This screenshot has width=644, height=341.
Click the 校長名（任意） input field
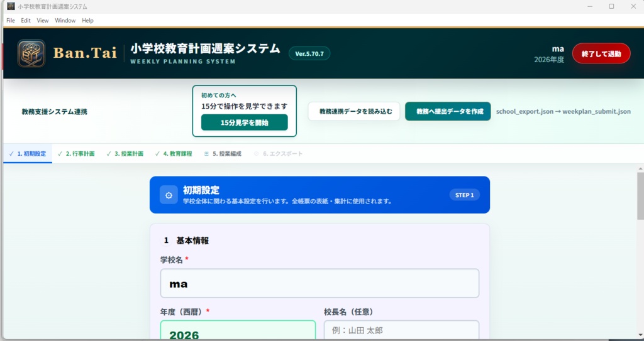click(x=402, y=331)
